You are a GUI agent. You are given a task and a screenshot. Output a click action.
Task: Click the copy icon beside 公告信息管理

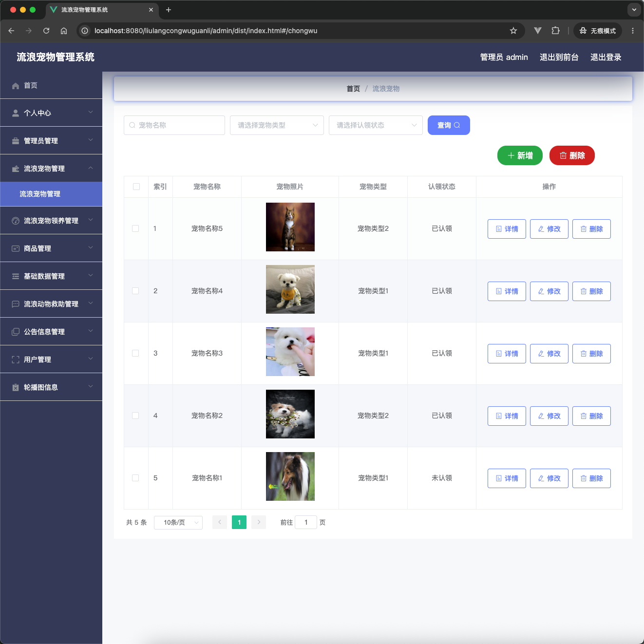(x=16, y=332)
